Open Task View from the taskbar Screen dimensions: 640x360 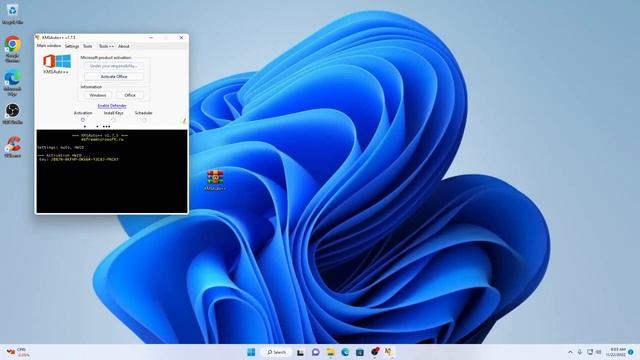tap(300, 352)
